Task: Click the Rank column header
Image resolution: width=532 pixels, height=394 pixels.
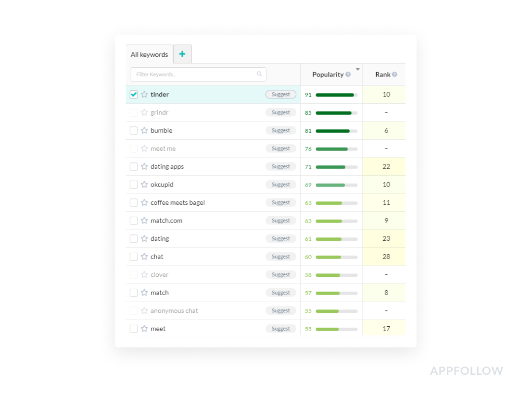Action: coord(383,74)
